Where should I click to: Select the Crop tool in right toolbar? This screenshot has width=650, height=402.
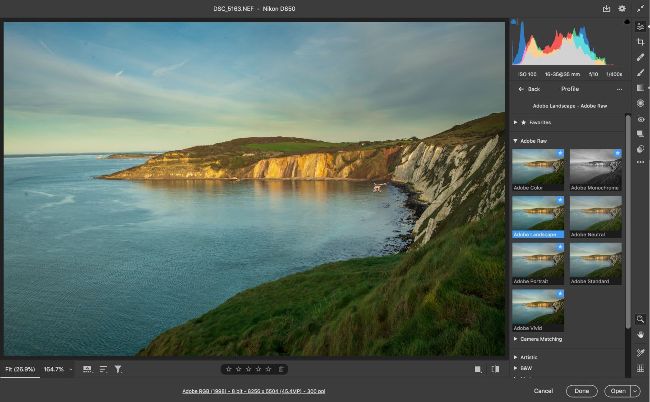640,42
